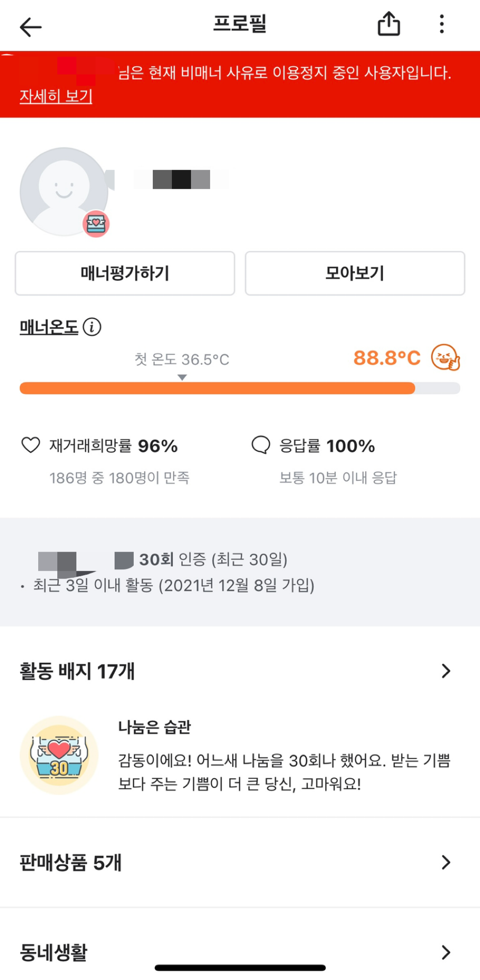The height and width of the screenshot is (980, 480).
Task: Tap the badge icon on profile avatar
Action: coord(96,224)
